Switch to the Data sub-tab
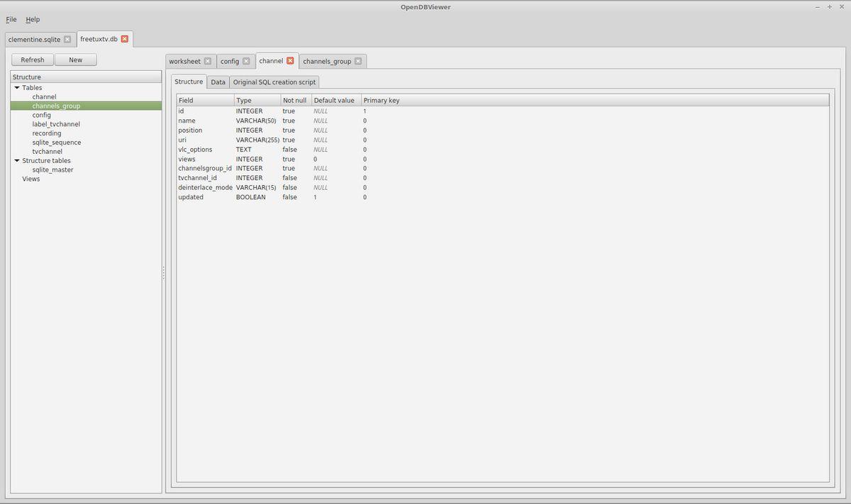This screenshot has width=851, height=504. click(218, 82)
